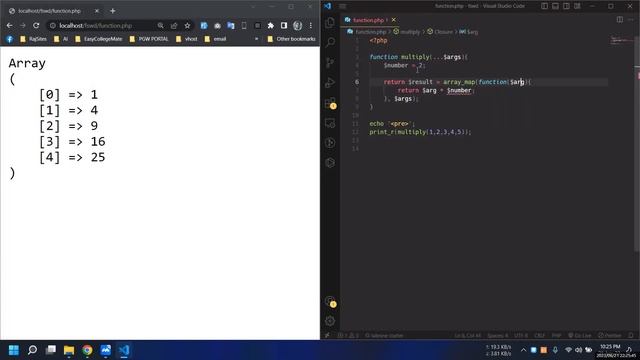Toggle the primary side bar layout icon

click(x=544, y=6)
